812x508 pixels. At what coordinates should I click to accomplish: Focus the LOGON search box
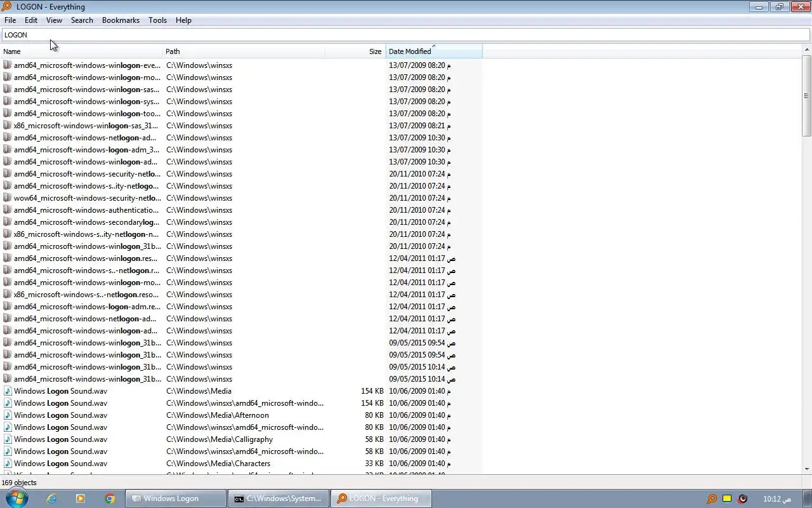tap(406, 35)
